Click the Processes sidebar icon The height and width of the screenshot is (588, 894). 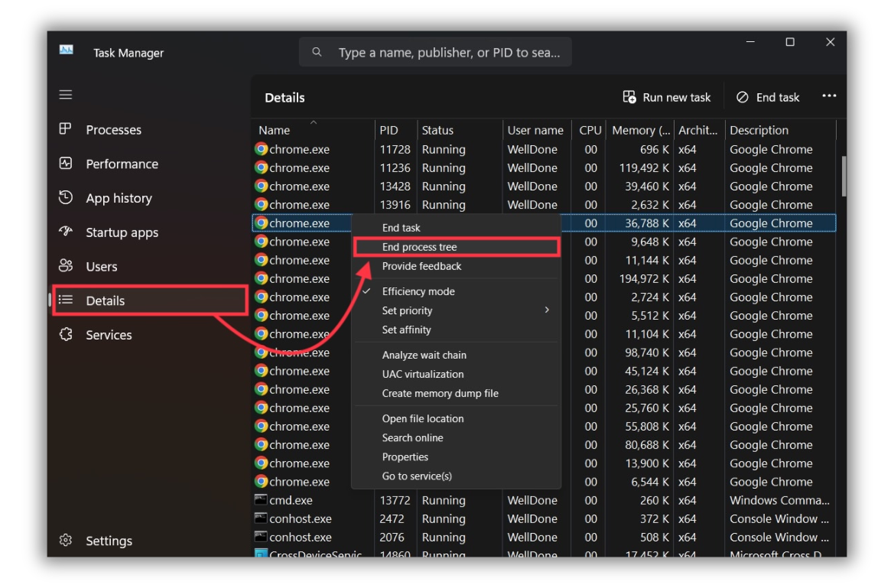pos(66,129)
